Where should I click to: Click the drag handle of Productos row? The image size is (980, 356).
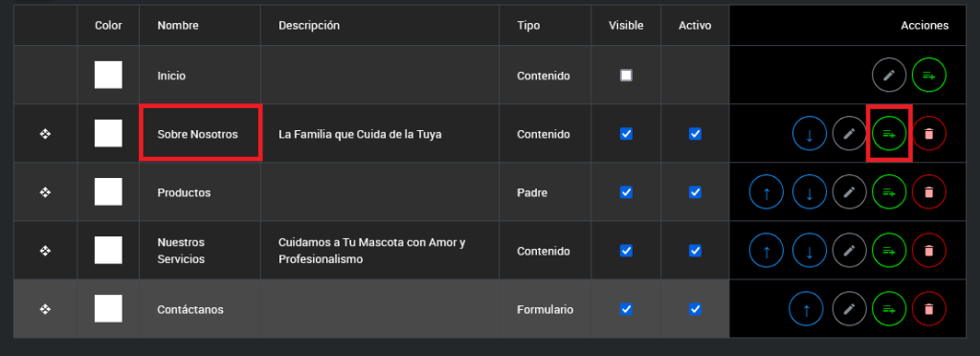click(x=45, y=192)
